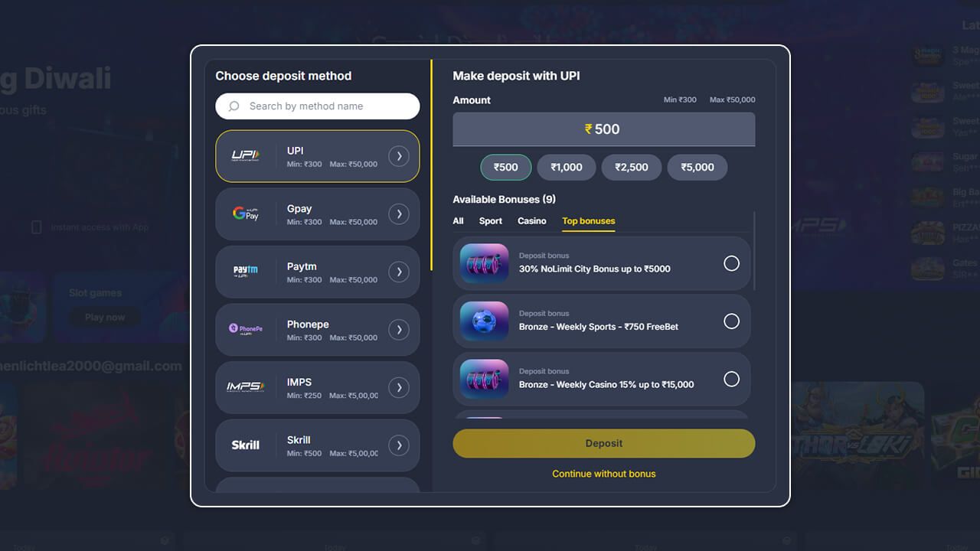Select the 30% NoLimit City Bonus radio
The width and height of the screenshot is (980, 551).
click(731, 263)
